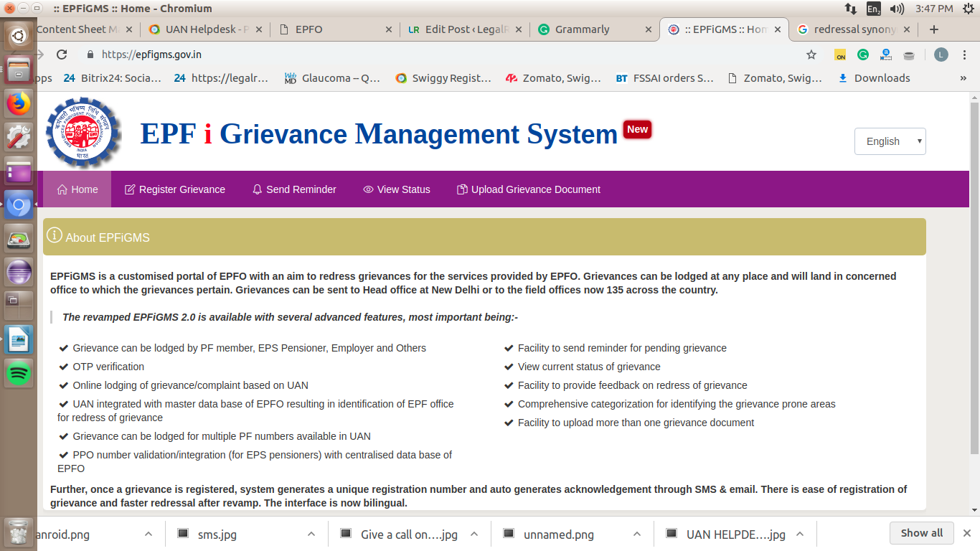Viewport: 980px width, 551px height.
Task: Open options chevron for unnamed.png download
Action: point(637,534)
